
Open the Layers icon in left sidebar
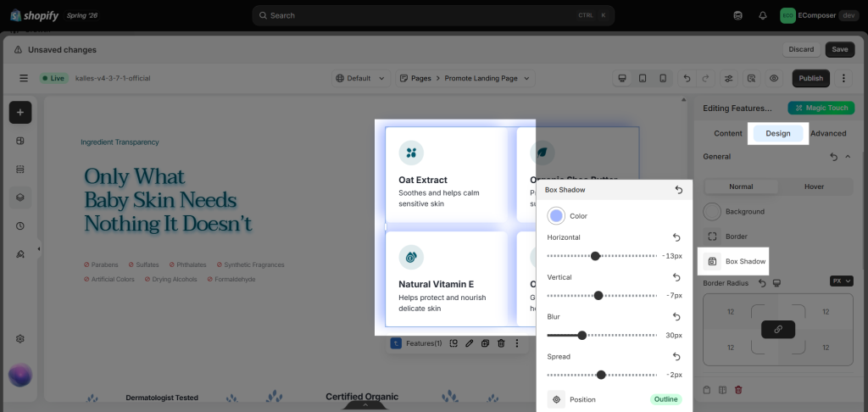(20, 198)
